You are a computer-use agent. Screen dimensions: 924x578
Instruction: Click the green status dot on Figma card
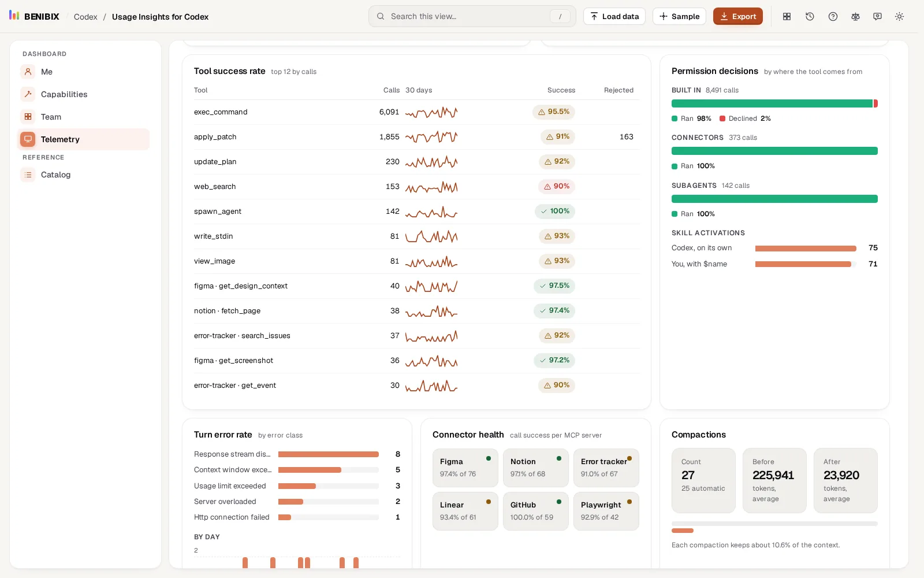coord(489,458)
